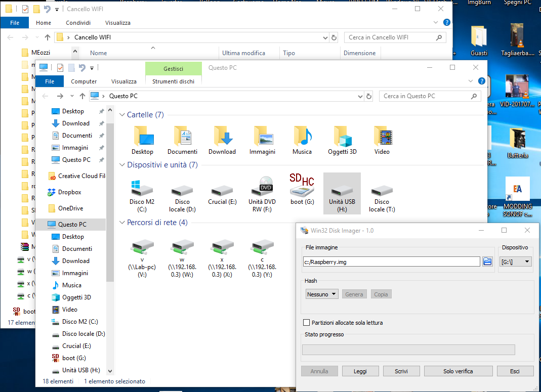
Task: Click search magnifier in Cerca in Questo PC
Action: point(474,96)
